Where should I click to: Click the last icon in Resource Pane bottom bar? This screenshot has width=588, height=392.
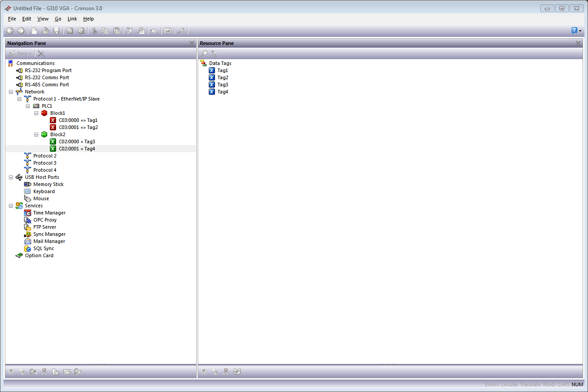tap(237, 372)
